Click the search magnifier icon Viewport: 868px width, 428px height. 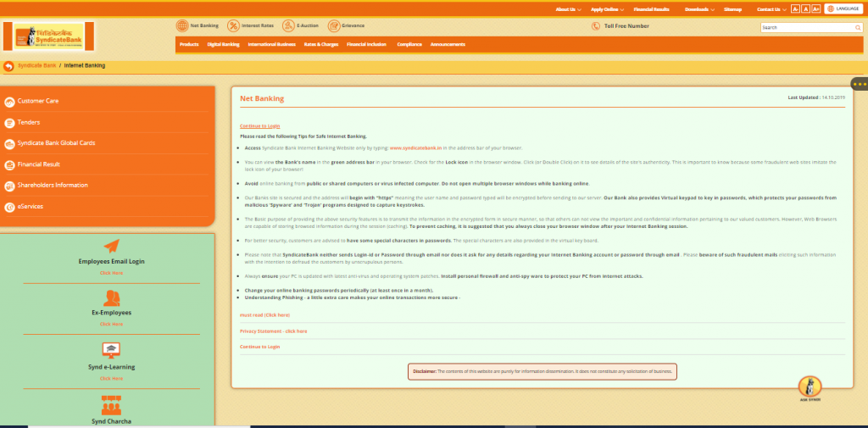tap(858, 27)
